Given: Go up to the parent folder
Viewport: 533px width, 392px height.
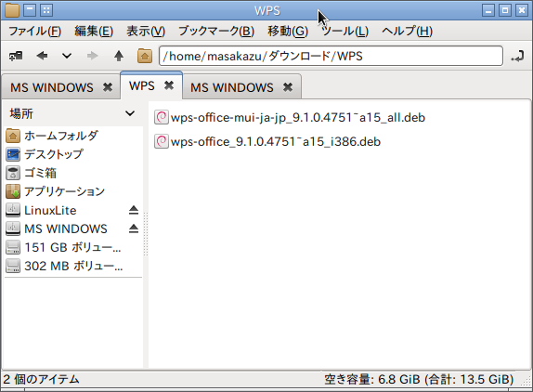Looking at the screenshot, I should tap(119, 56).
